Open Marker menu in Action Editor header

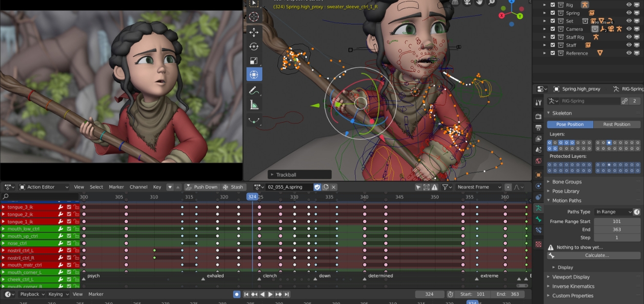pyautogui.click(x=116, y=187)
